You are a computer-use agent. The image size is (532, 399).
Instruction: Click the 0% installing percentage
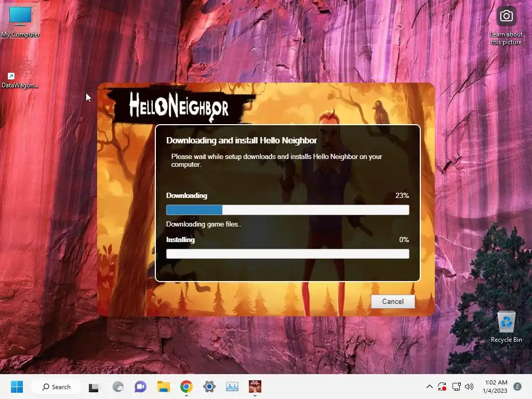404,240
